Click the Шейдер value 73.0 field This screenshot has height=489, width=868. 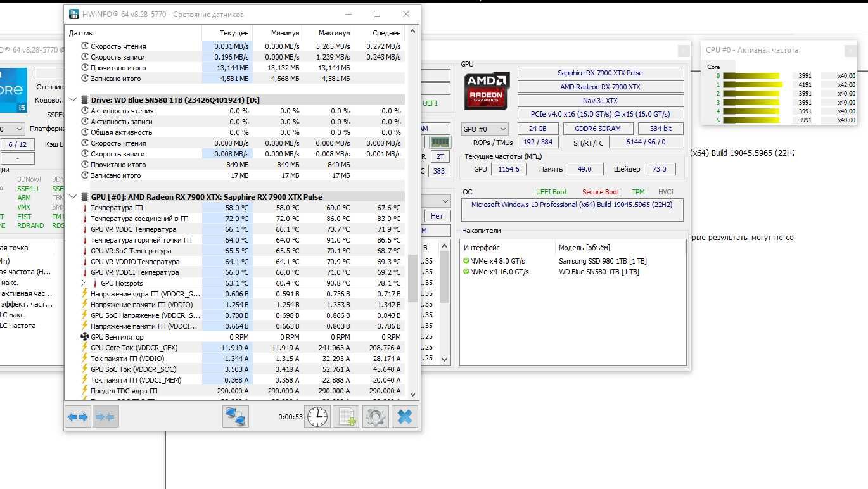click(x=660, y=169)
